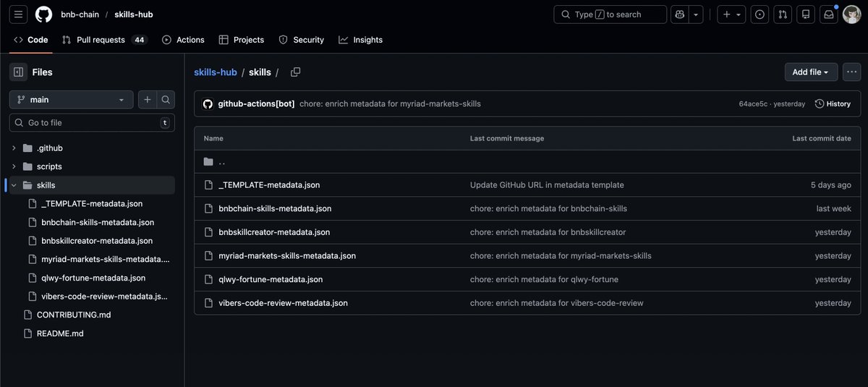Open the bnb-chain organization link
Screen dimensions: 868x387
(x=80, y=14)
